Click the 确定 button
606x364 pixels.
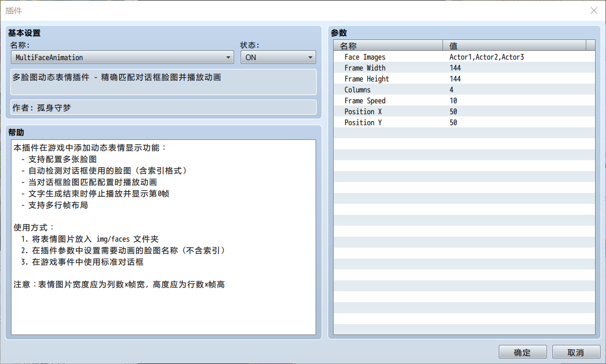(522, 353)
